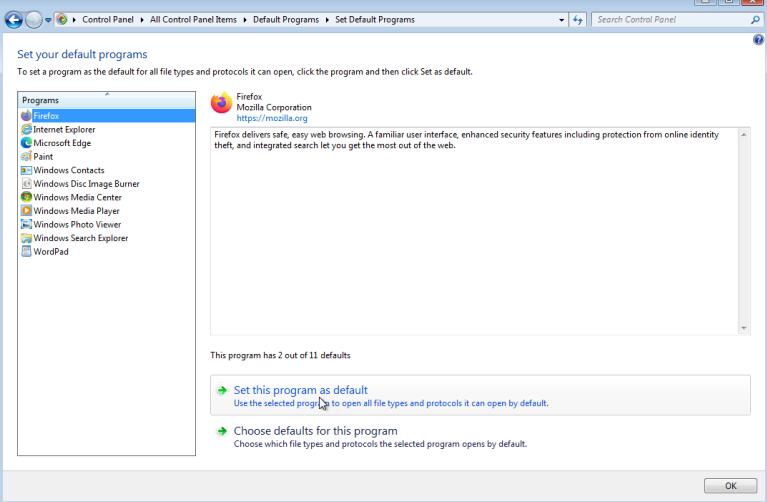Click the Mozilla Corporation publisher text
Screen dimensions: 767x502
pos(274,107)
